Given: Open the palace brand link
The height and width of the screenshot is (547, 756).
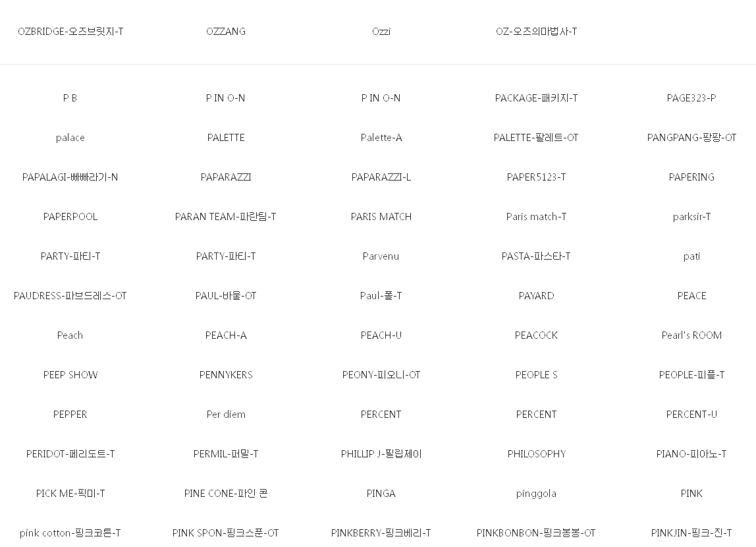Looking at the screenshot, I should (70, 138).
